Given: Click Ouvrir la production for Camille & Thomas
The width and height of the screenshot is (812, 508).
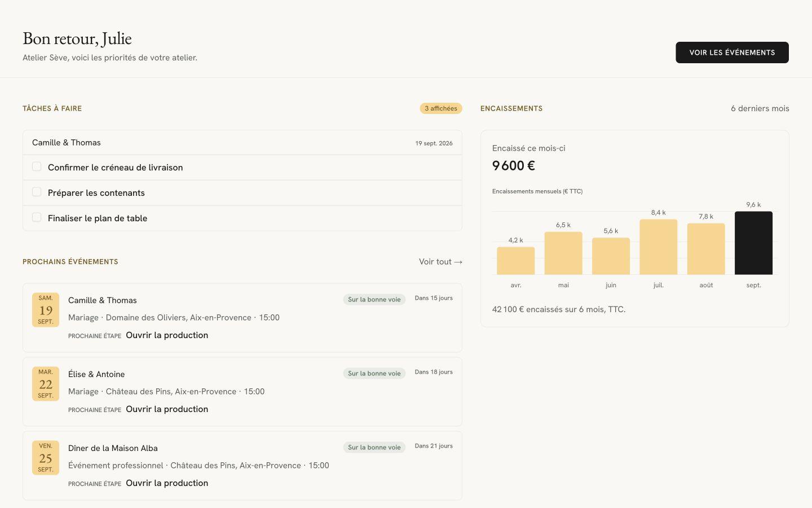Looking at the screenshot, I should (x=167, y=335).
